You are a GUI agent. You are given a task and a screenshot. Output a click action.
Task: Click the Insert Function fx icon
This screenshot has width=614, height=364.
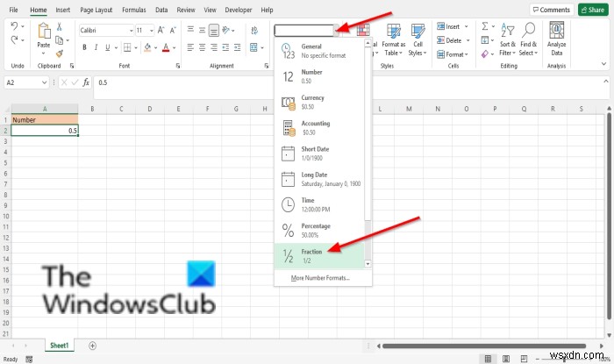(x=86, y=82)
